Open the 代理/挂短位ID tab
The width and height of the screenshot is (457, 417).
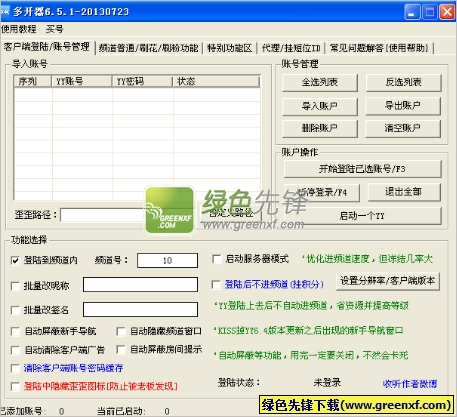(x=291, y=48)
